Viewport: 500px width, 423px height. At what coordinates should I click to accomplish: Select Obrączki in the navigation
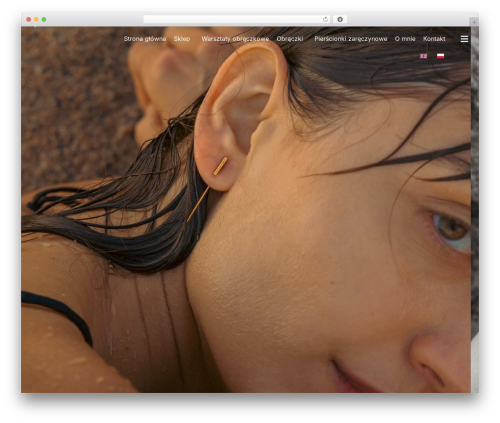tap(290, 39)
